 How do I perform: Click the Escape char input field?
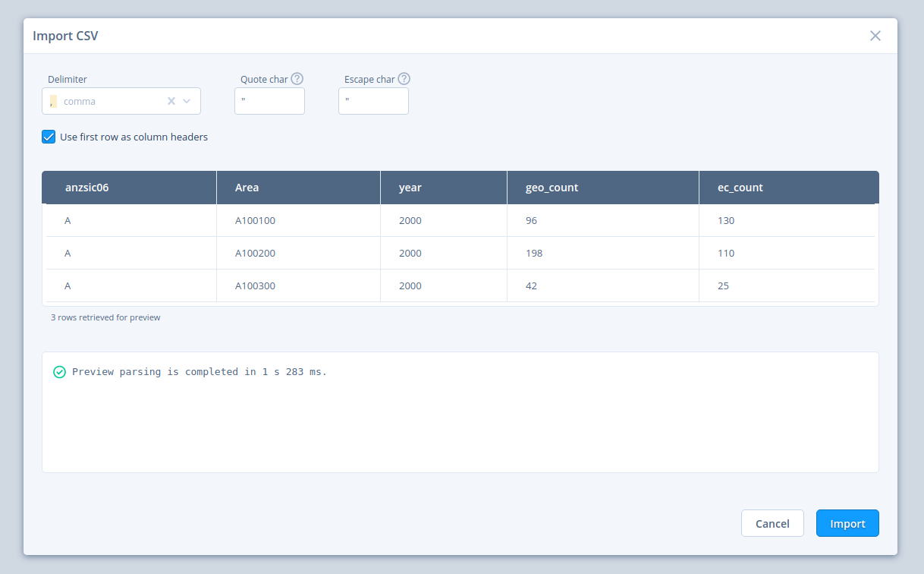[x=373, y=101]
